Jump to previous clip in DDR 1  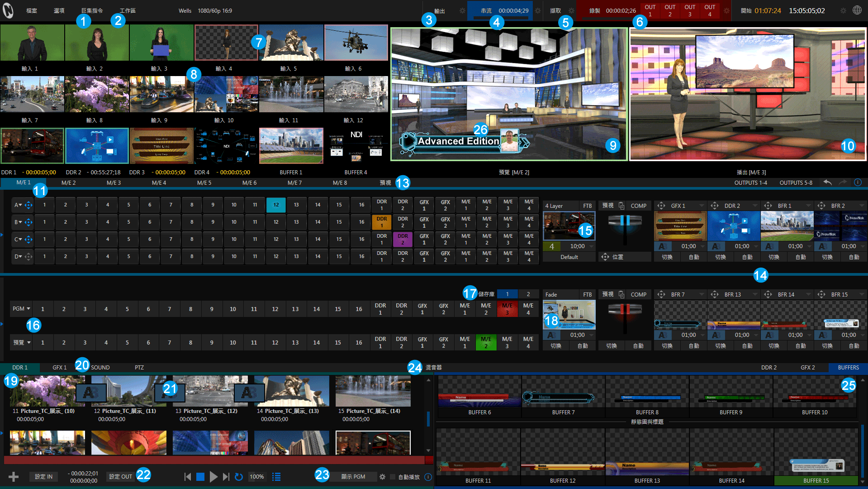(x=188, y=476)
